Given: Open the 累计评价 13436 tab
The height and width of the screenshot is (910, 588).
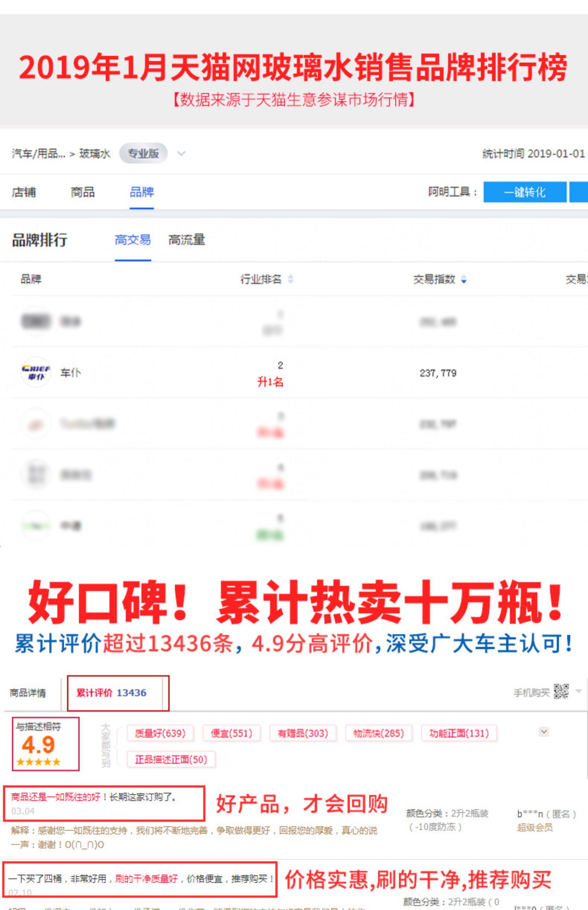Looking at the screenshot, I should point(118,693).
